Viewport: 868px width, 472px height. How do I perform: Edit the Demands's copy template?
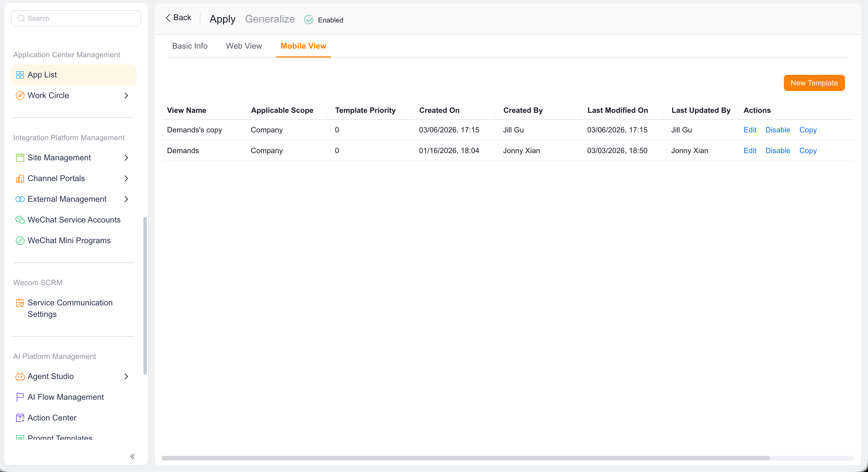pyautogui.click(x=750, y=130)
